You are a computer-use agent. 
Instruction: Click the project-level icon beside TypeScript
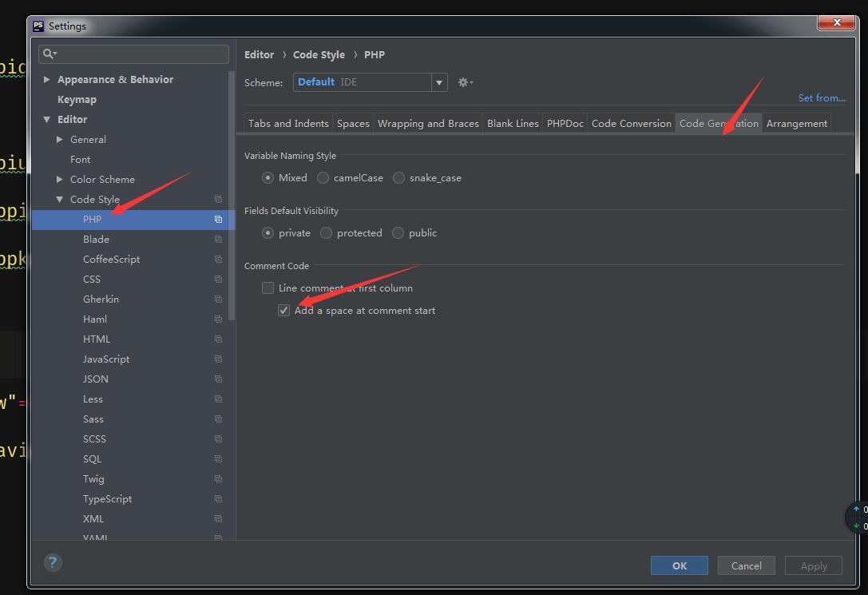pyautogui.click(x=219, y=498)
